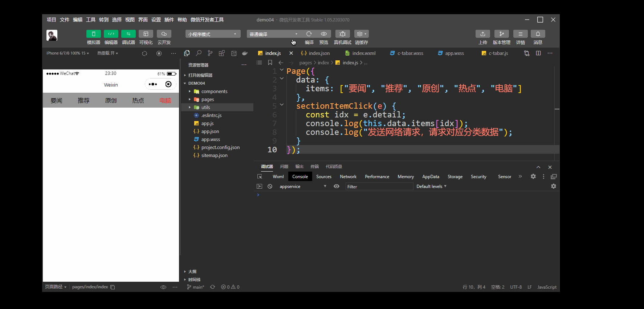Switch to the index.wxml tab
644x309 pixels.
363,53
